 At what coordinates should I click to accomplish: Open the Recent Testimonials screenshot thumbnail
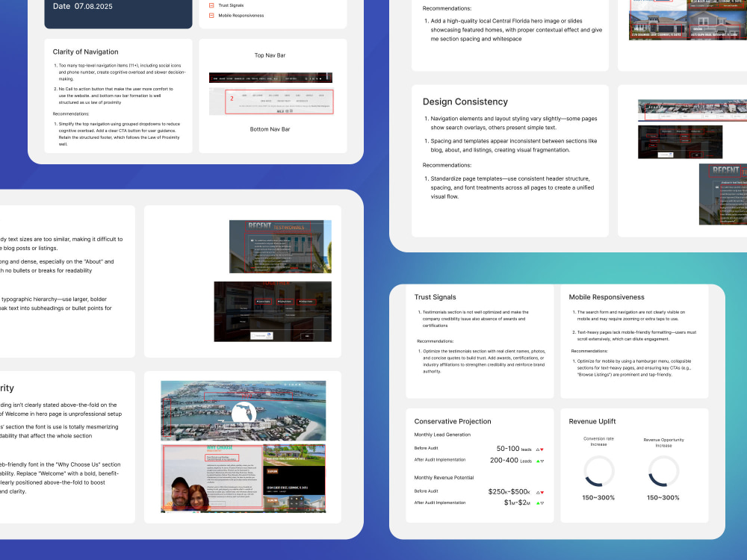point(280,246)
